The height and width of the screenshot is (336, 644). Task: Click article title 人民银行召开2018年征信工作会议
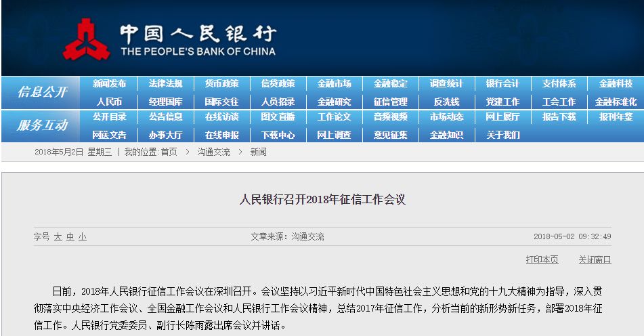click(x=322, y=200)
